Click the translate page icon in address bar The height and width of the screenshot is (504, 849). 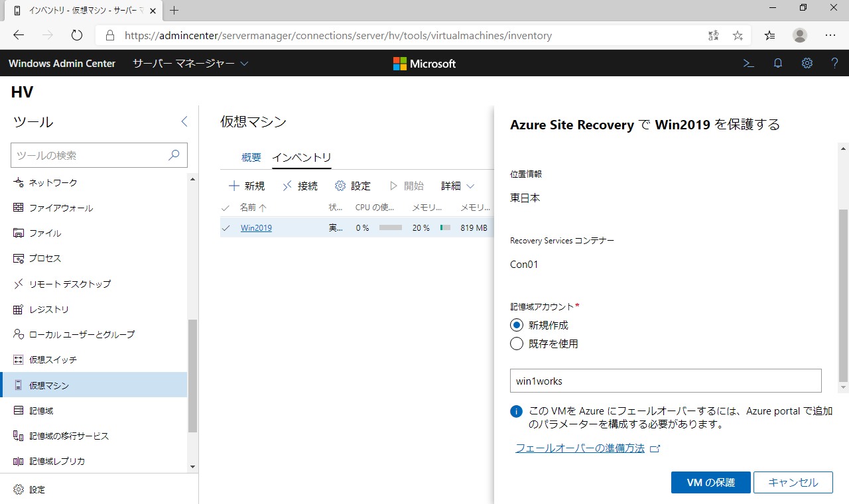click(x=714, y=36)
